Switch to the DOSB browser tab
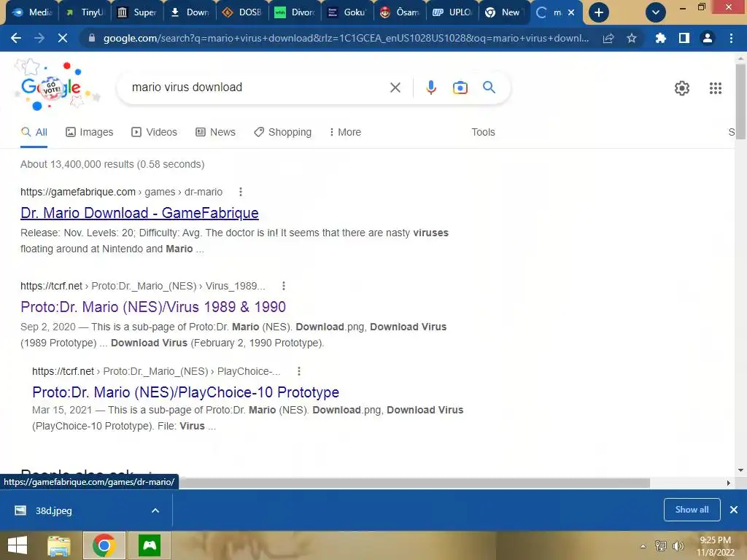The height and width of the screenshot is (560, 747). [x=242, y=12]
